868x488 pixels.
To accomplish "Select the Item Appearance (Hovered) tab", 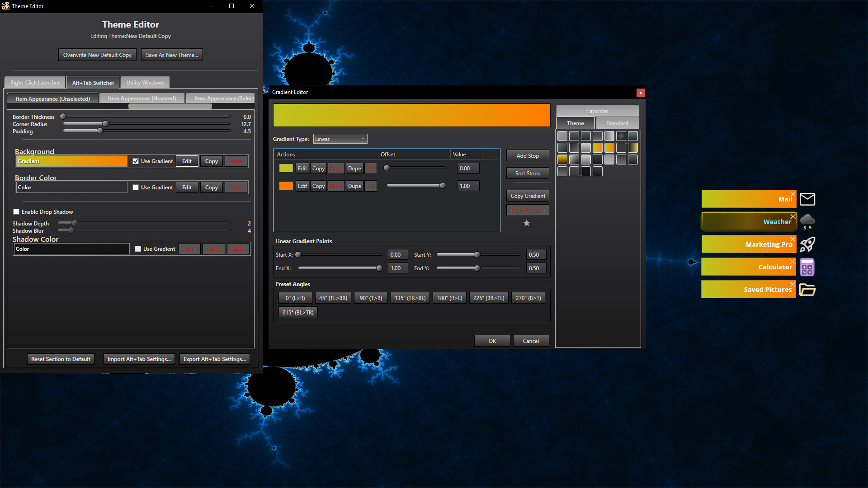I will (x=142, y=98).
